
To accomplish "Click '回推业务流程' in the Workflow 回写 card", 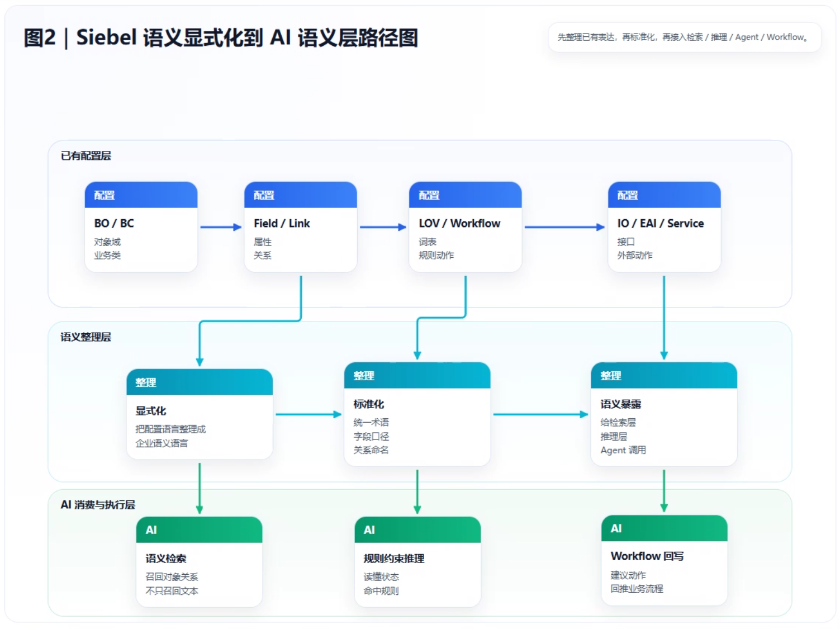I will [x=637, y=588].
